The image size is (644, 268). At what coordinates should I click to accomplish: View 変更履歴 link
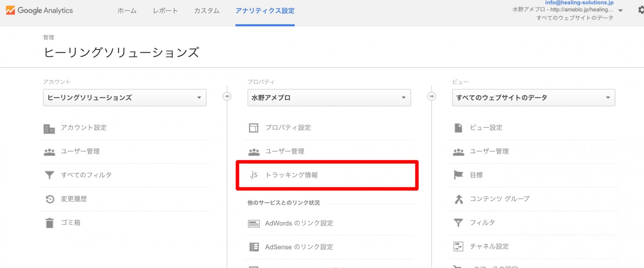[x=74, y=199]
